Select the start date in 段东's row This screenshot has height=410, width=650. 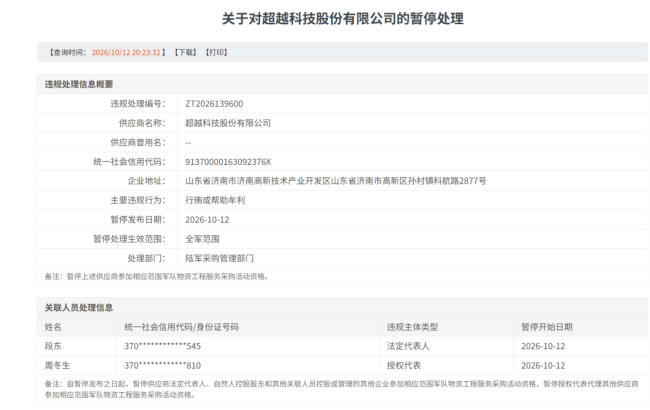click(543, 346)
